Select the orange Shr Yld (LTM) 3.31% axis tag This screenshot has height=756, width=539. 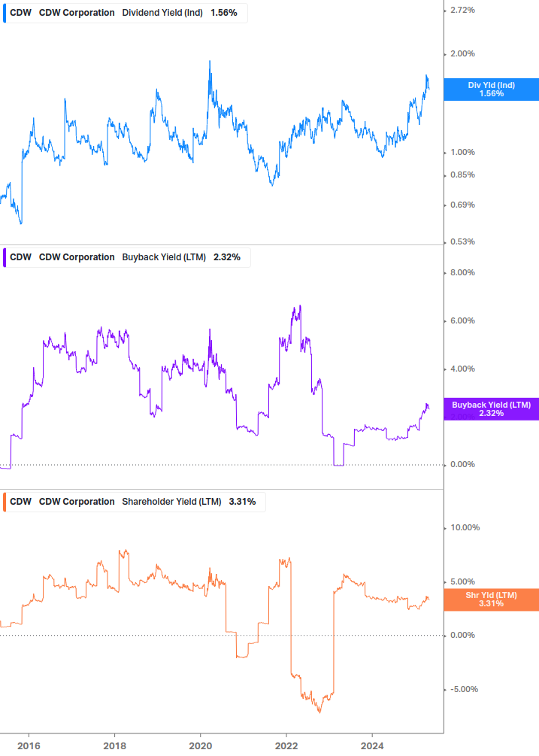click(x=492, y=600)
